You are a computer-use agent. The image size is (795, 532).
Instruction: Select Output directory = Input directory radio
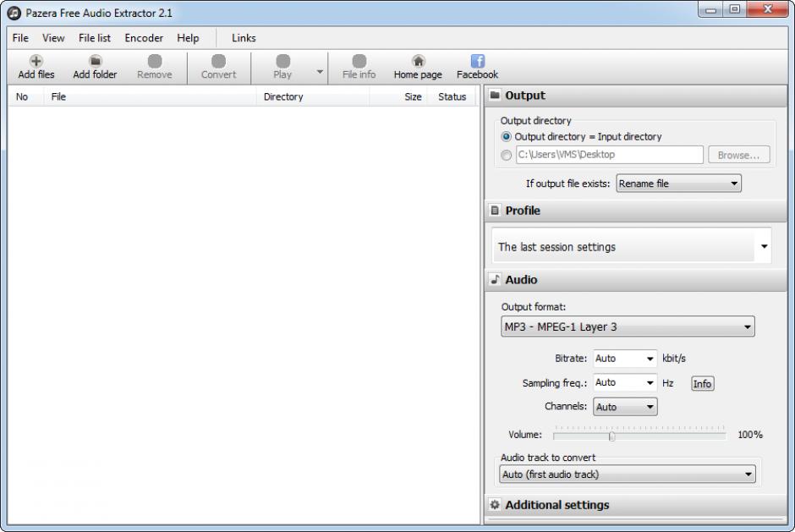506,136
